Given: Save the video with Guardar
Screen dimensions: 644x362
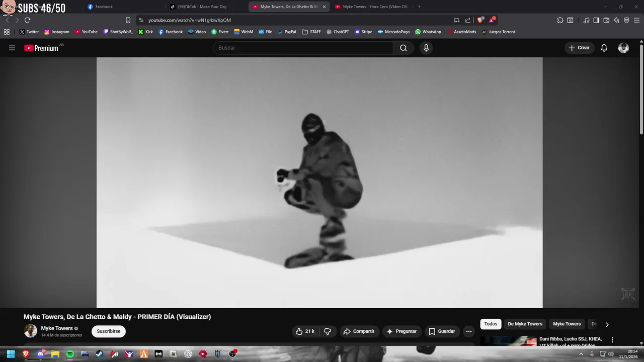Looking at the screenshot, I should [442, 331].
